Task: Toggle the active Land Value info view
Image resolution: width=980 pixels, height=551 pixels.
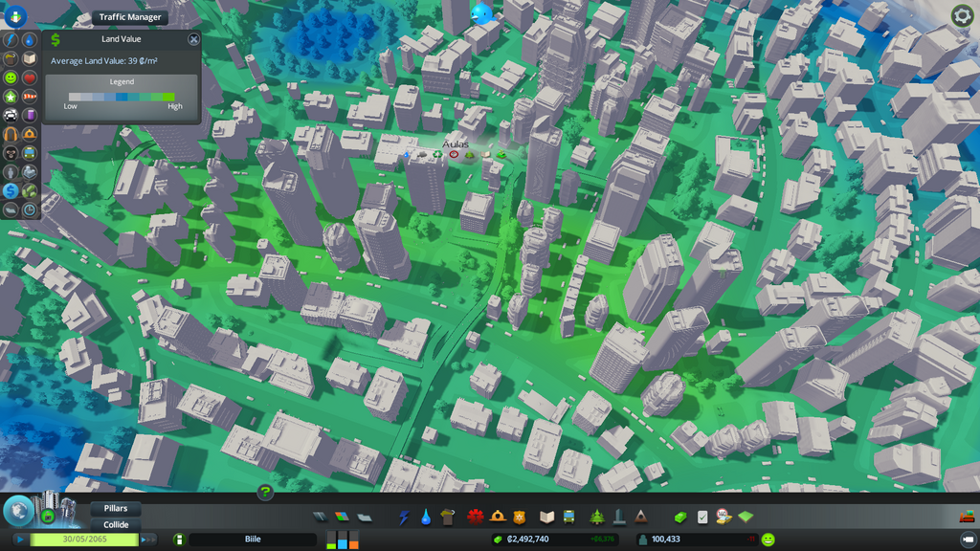Action: point(11,190)
